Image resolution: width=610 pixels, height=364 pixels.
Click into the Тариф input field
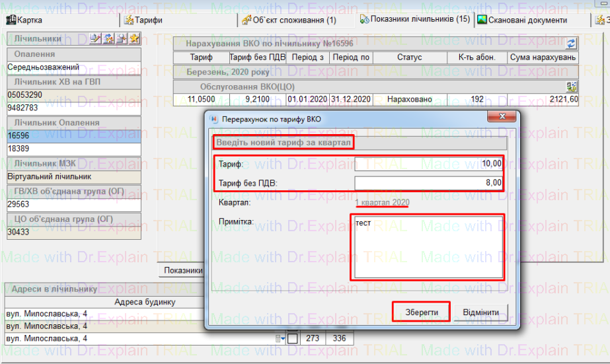tap(429, 164)
